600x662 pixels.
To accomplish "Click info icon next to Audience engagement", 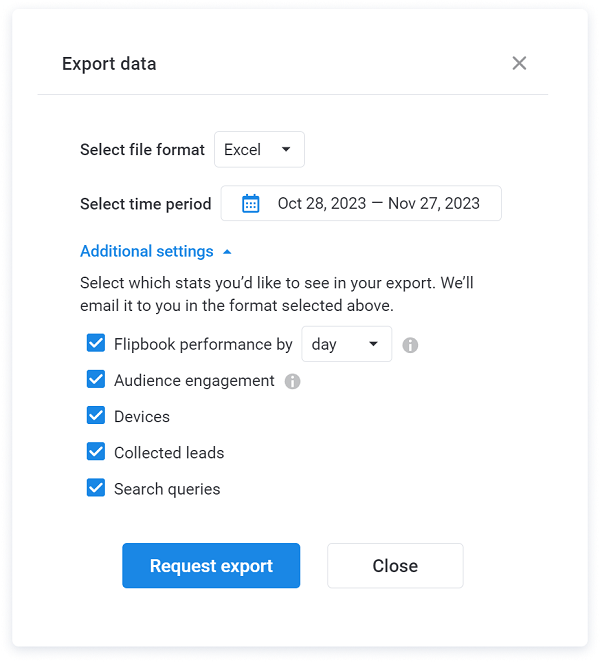I will [292, 381].
